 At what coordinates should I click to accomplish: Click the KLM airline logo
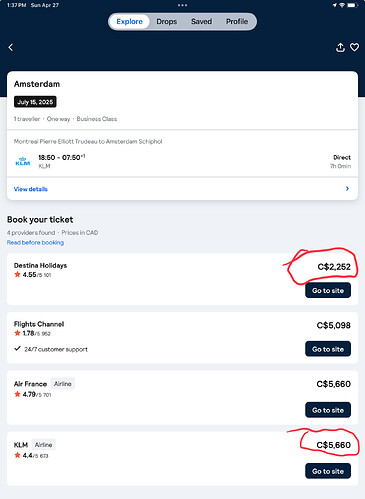[23, 161]
